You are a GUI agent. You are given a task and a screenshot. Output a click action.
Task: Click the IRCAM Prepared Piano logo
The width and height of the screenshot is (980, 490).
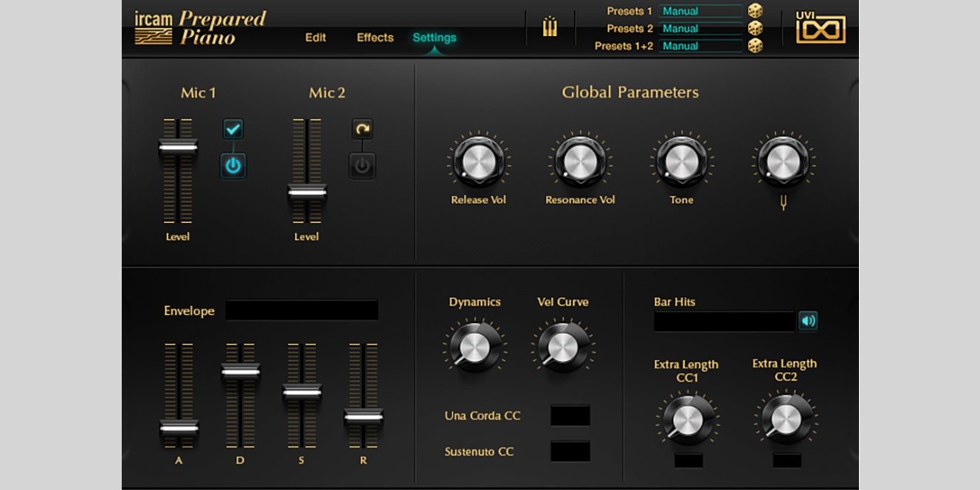coord(200,28)
